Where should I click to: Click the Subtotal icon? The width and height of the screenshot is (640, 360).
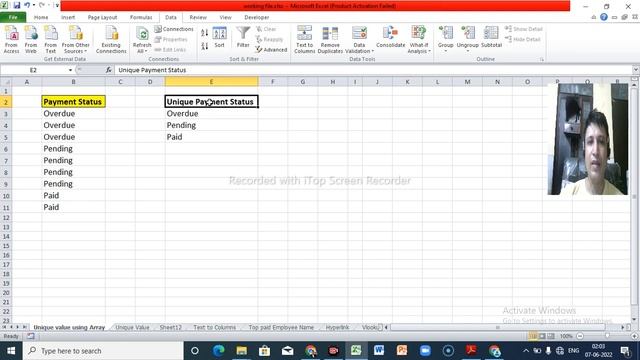pyautogui.click(x=491, y=38)
